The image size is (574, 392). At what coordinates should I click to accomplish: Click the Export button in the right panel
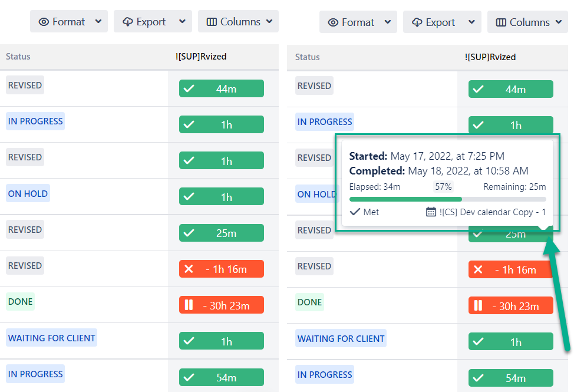[x=442, y=22]
